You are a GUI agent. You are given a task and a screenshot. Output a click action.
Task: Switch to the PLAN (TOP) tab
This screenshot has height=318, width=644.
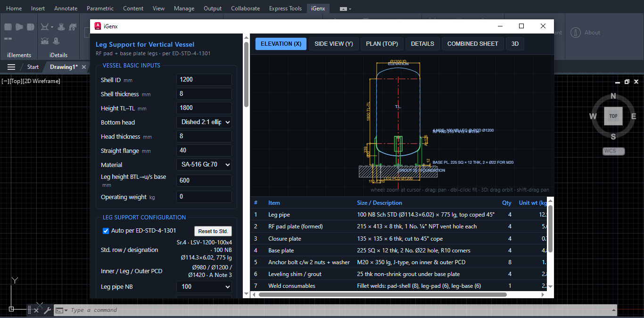(382, 44)
